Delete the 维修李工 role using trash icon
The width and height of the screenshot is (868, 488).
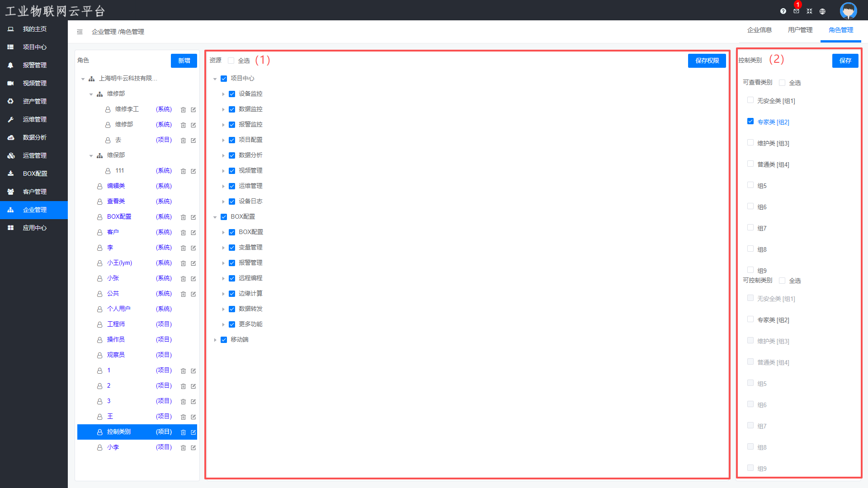(183, 110)
